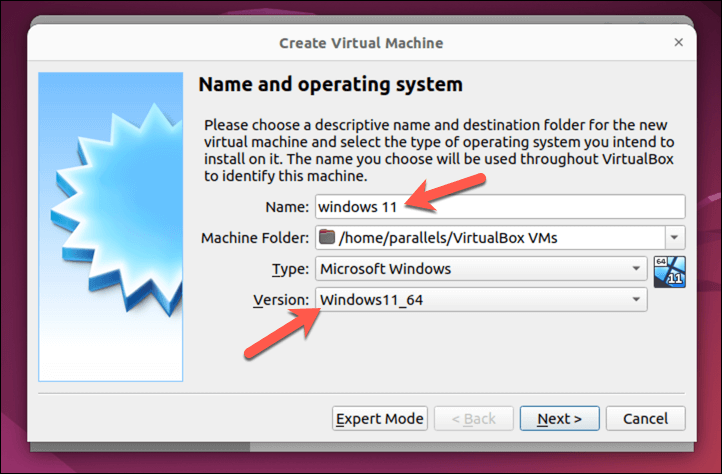Image resolution: width=722 pixels, height=474 pixels.
Task: Click the Windows 11 64-bit OS type icon
Action: coord(670,272)
